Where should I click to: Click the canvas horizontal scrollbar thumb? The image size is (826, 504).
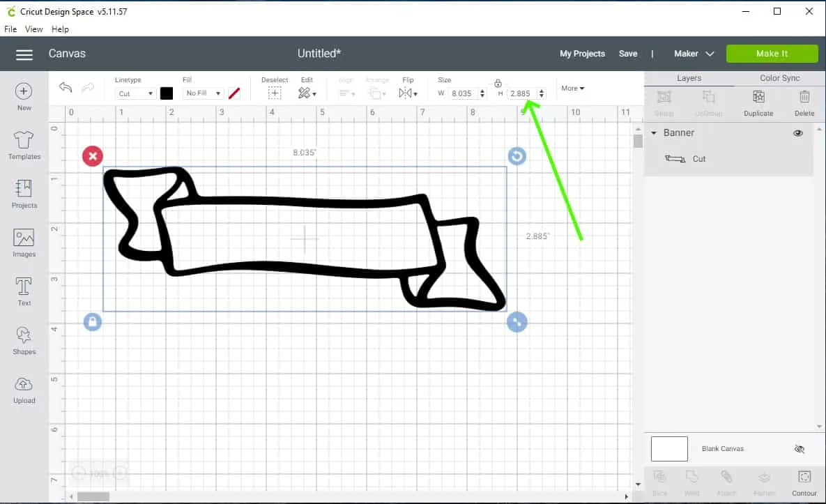tap(93, 496)
